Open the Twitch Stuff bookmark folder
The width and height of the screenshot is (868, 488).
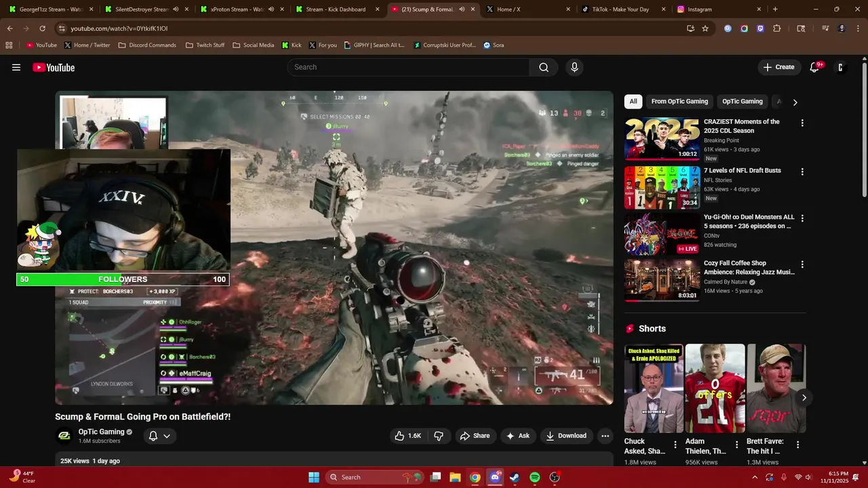[205, 45]
